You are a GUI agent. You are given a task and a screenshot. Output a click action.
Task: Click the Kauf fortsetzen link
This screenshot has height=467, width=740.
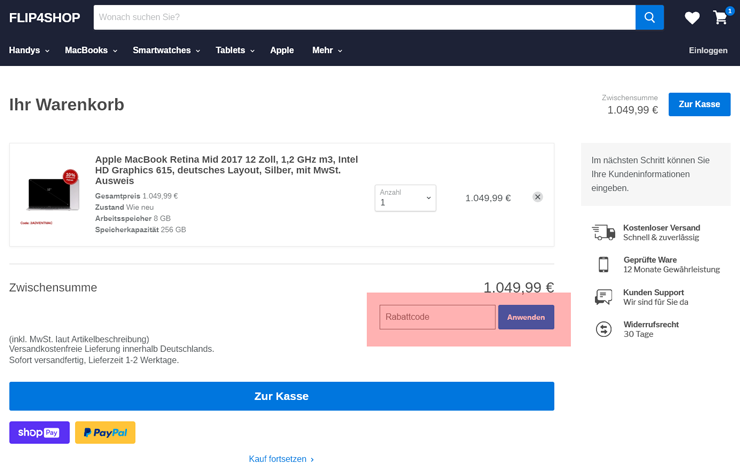click(281, 459)
